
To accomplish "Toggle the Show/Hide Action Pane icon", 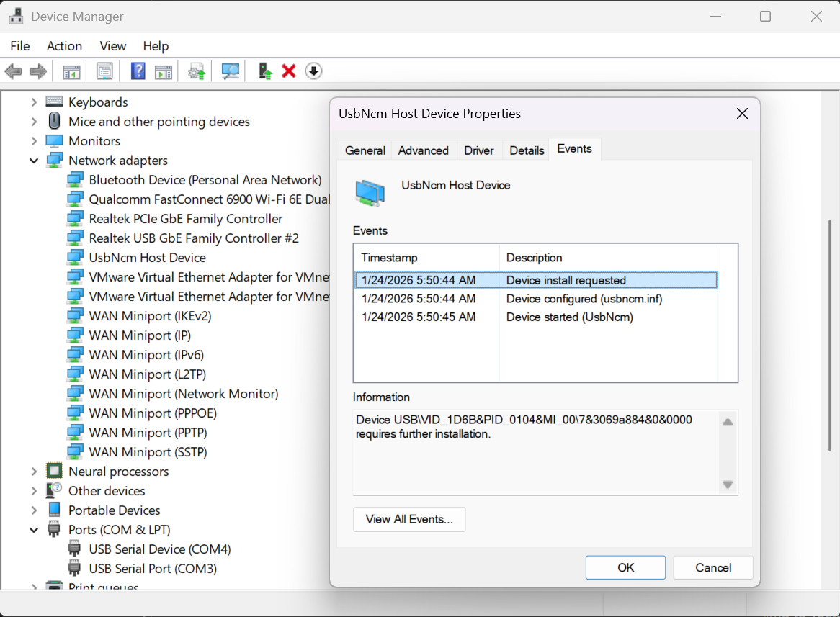I will click(164, 71).
